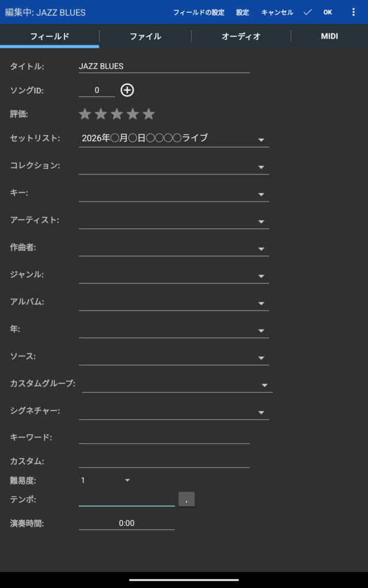
Task: Open the 難易度 difficulty selector
Action: coord(127,480)
